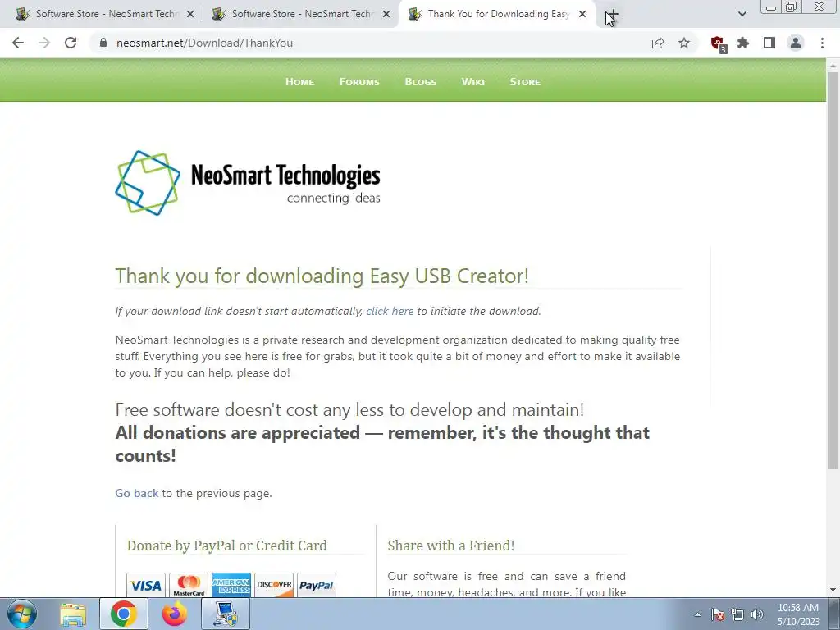
Task: Open the volume speaker tray icon
Action: click(x=757, y=614)
